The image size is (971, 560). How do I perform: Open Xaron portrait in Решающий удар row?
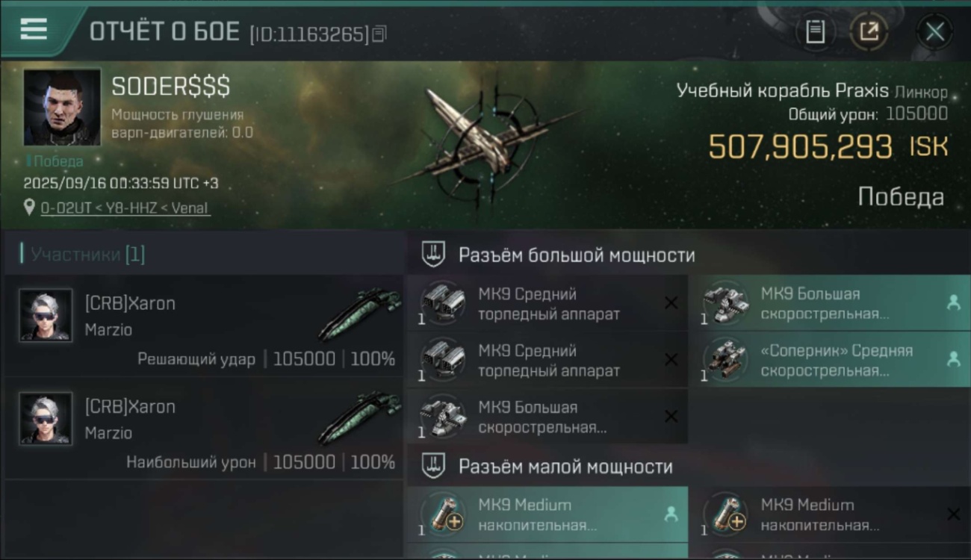(x=46, y=316)
